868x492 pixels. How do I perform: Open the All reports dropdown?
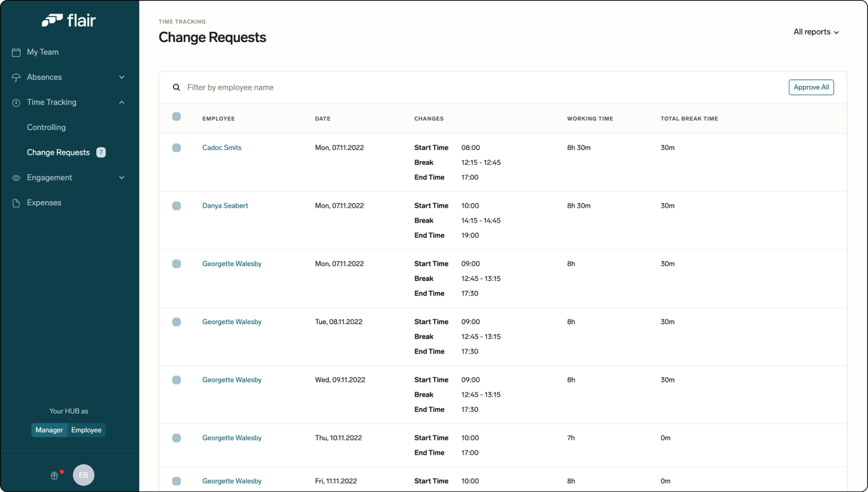pyautogui.click(x=816, y=32)
